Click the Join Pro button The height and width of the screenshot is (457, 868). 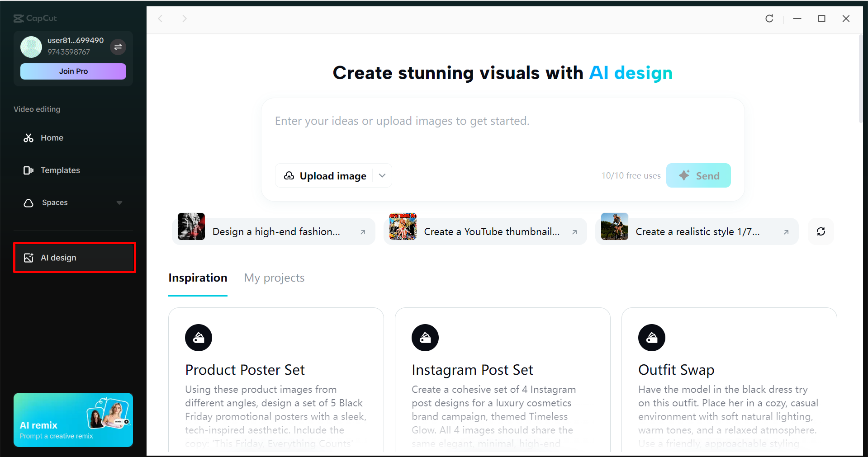coord(73,71)
